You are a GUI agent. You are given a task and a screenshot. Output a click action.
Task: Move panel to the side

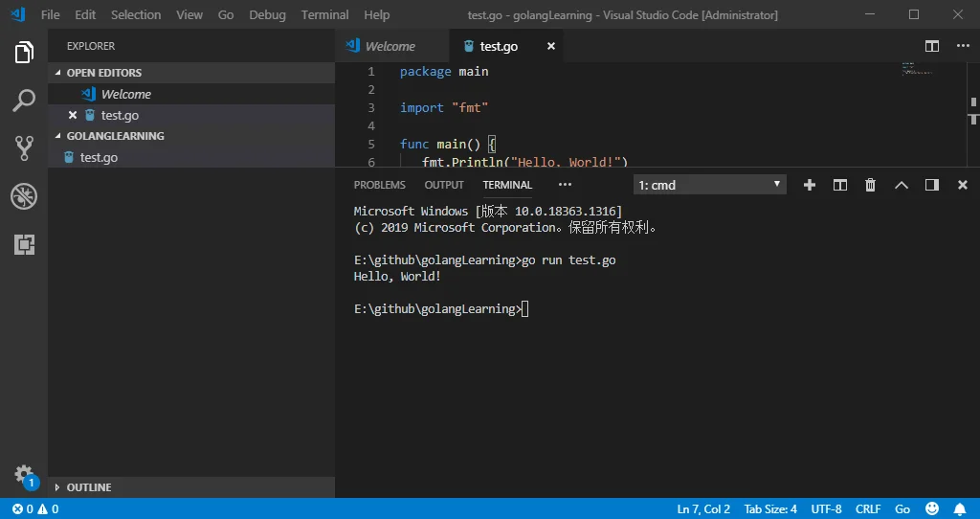coord(932,185)
